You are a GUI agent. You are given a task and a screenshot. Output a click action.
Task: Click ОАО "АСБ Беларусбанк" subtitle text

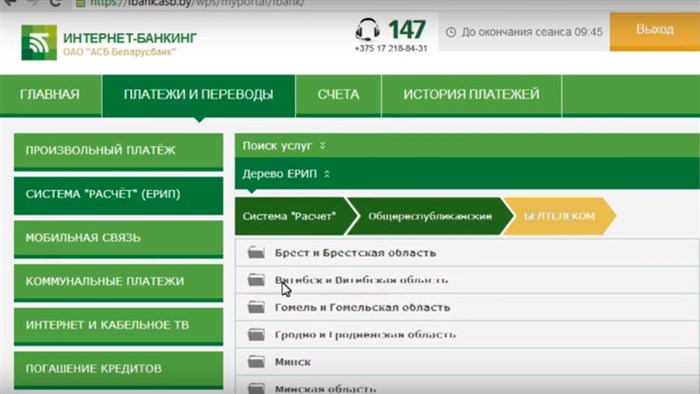coord(119,52)
